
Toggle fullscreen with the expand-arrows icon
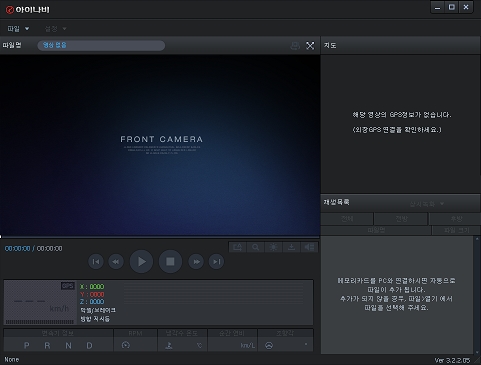click(310, 46)
